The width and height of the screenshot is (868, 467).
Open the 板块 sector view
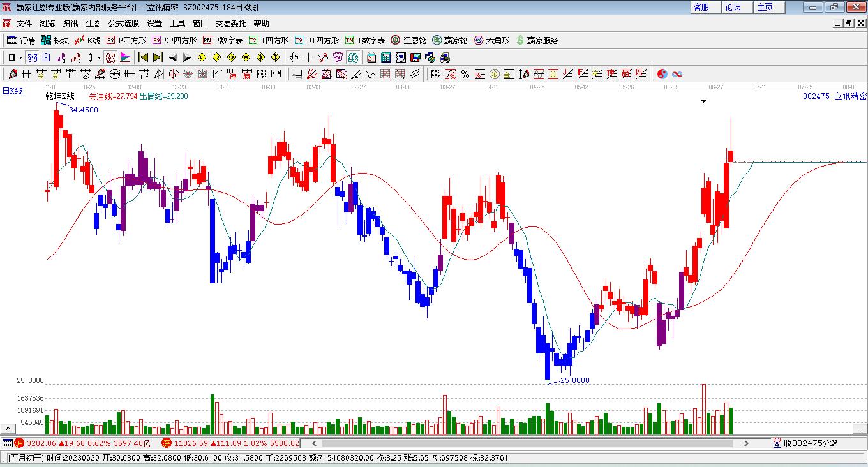pos(55,40)
